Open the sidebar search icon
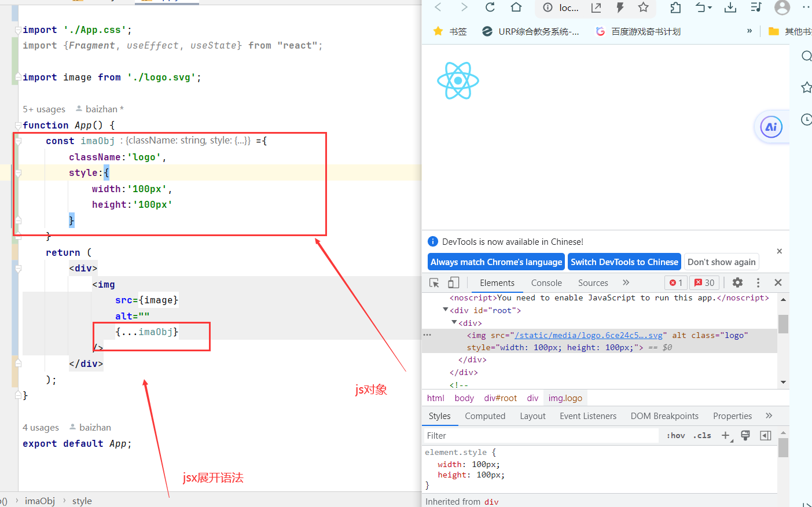 (x=807, y=56)
